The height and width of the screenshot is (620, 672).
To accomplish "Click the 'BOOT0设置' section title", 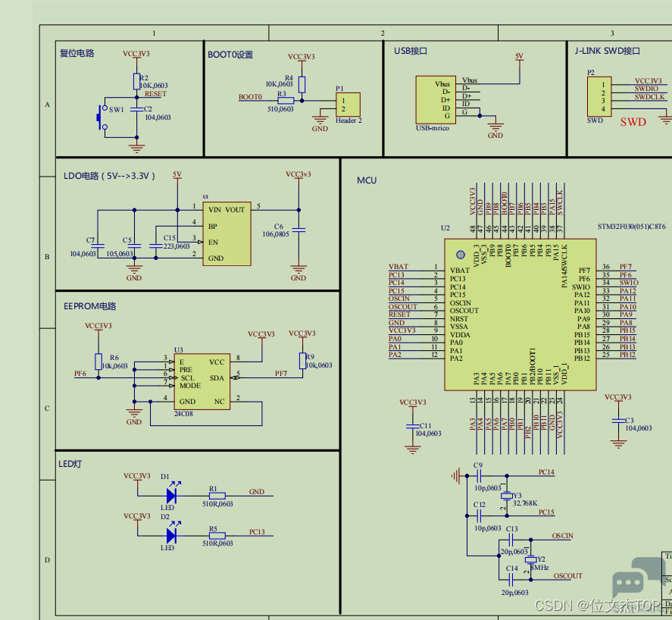I will click(230, 55).
